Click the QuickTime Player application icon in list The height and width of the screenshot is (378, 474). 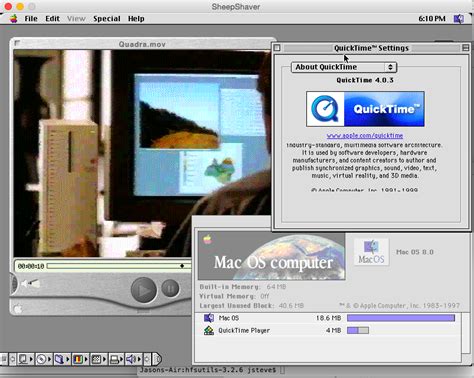(209, 330)
